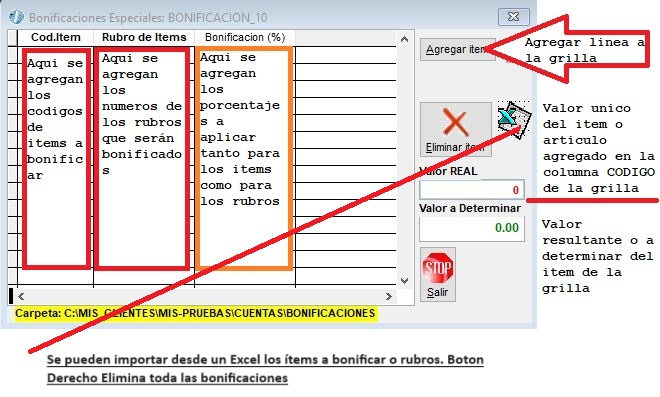Click the red X Eliminar item icon
This screenshot has width=660, height=397.
coord(455,123)
